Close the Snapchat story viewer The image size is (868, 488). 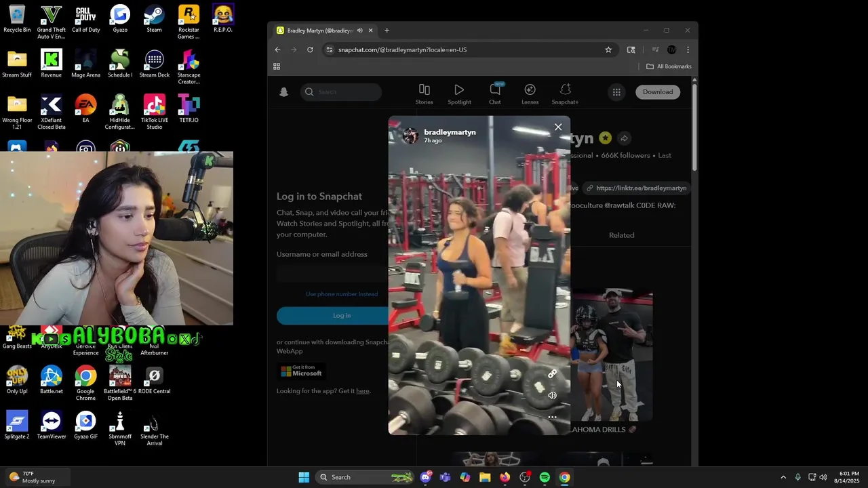point(558,127)
